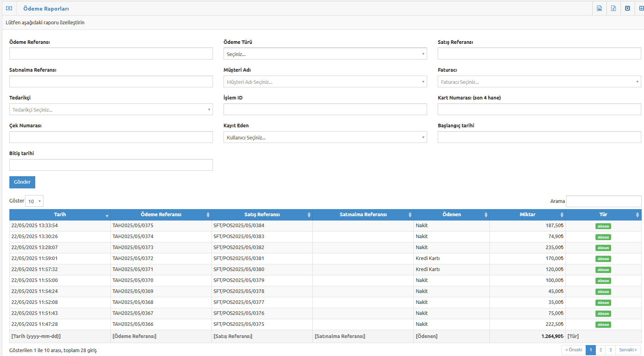
Task: Sort table by Tarih column arrow
Action: pyautogui.click(x=107, y=215)
